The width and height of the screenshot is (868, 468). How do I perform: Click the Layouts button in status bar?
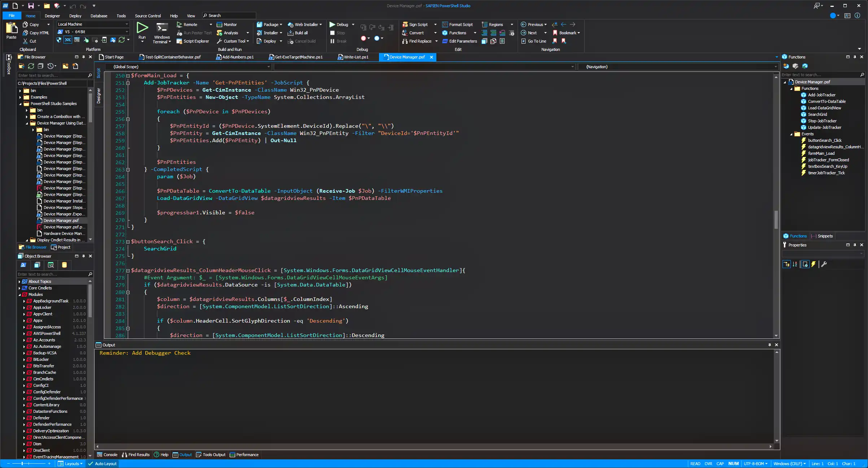point(71,464)
